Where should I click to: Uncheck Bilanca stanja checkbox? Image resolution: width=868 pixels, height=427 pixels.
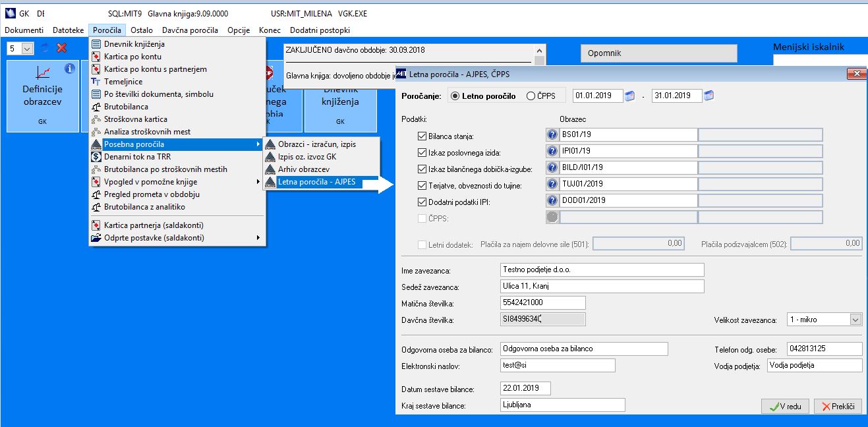(x=422, y=136)
